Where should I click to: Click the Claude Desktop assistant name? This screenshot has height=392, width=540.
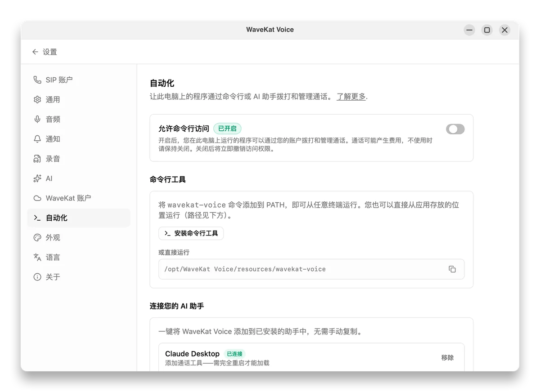(192, 354)
